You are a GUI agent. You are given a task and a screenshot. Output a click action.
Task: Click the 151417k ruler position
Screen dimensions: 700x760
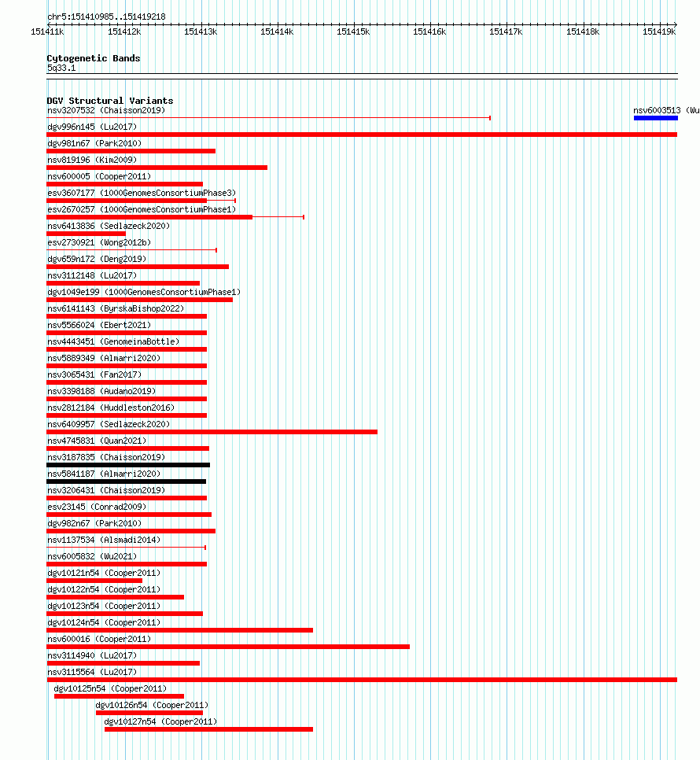[506, 31]
